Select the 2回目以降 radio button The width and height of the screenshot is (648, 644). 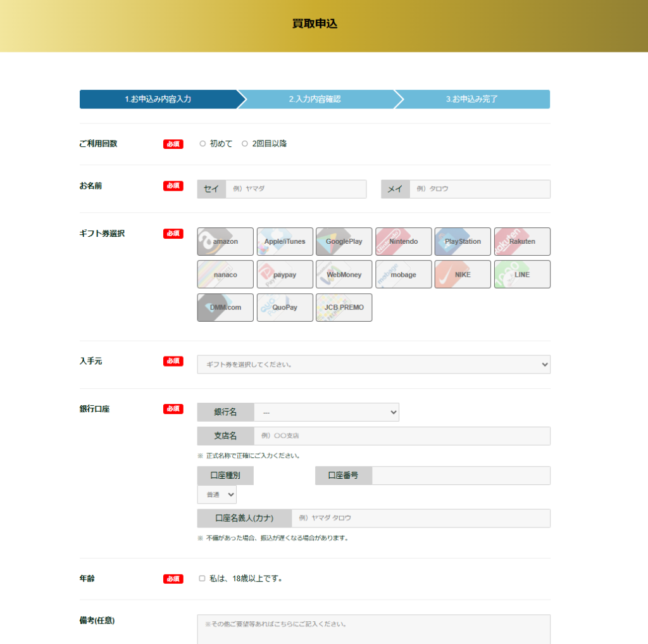[x=245, y=144]
